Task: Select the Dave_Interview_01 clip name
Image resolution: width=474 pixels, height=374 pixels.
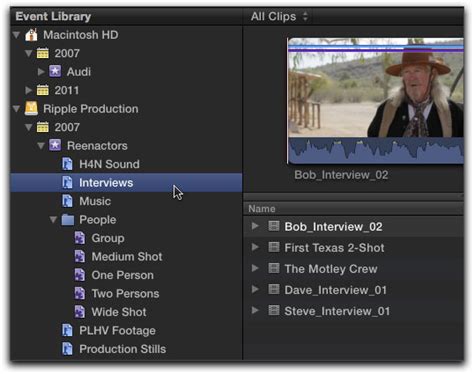Action: pos(336,290)
